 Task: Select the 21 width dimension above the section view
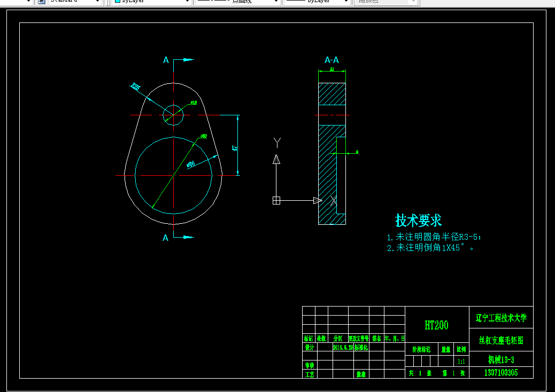coord(332,69)
